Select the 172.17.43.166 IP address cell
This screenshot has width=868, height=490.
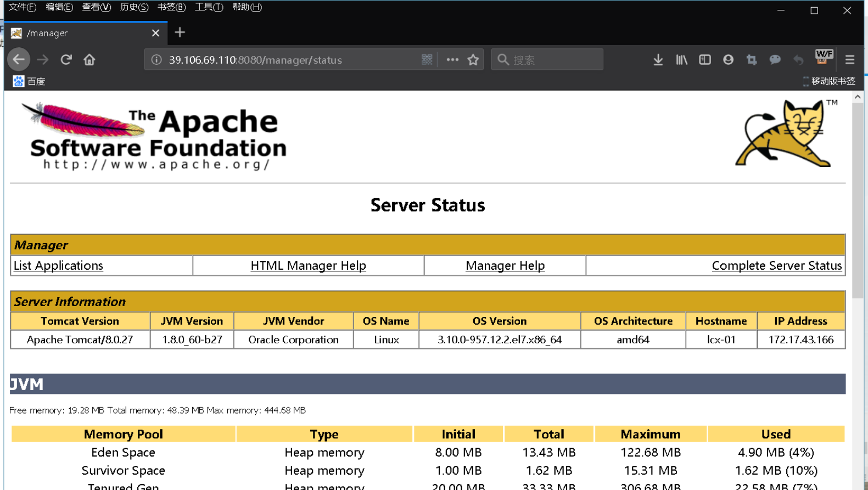[x=801, y=339]
